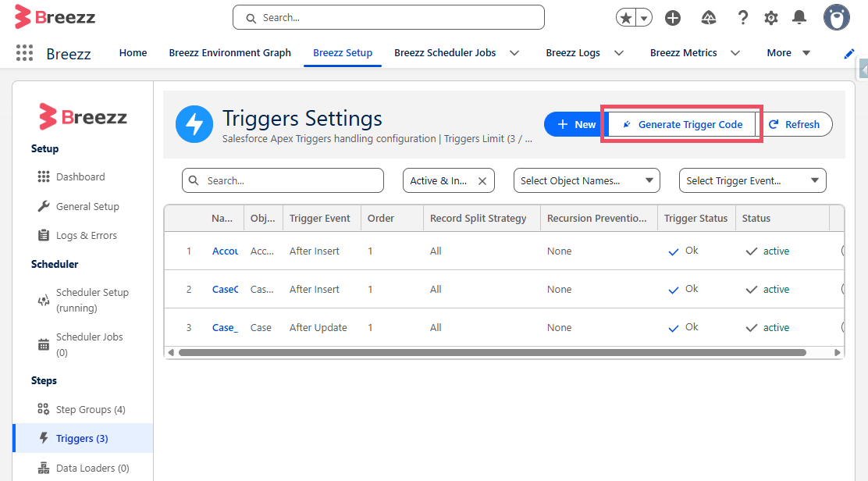Click the Trigger Status column header
Image resolution: width=868 pixels, height=481 pixels.
(x=695, y=218)
